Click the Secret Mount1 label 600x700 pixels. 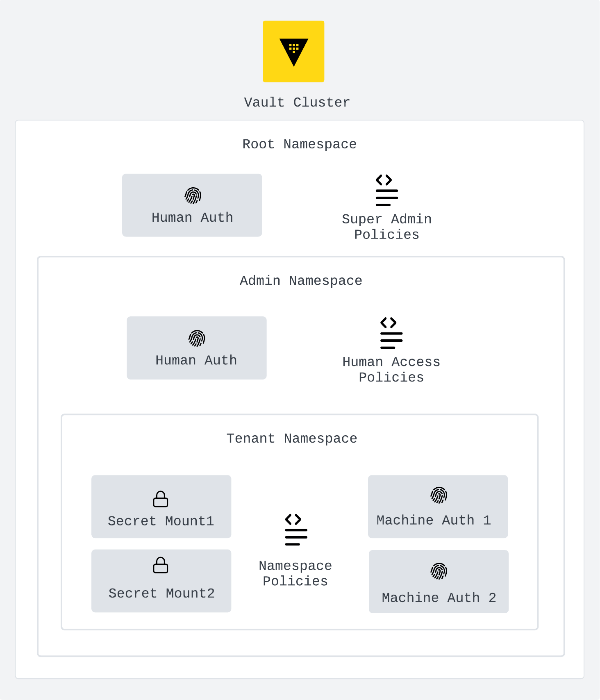[161, 521]
